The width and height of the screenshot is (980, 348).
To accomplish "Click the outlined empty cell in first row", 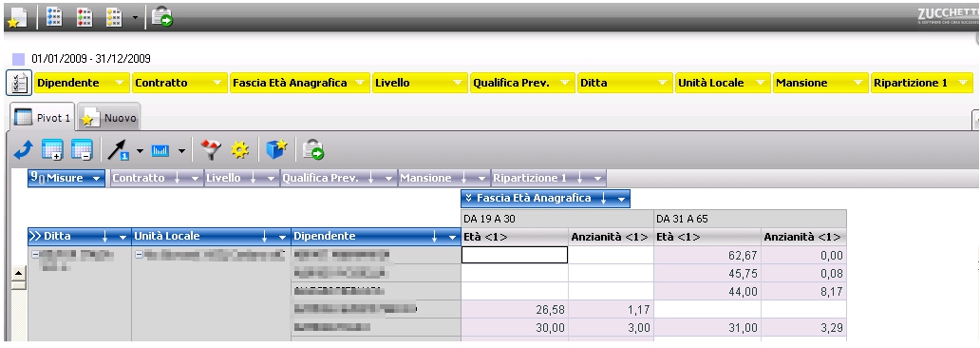I will tap(515, 255).
